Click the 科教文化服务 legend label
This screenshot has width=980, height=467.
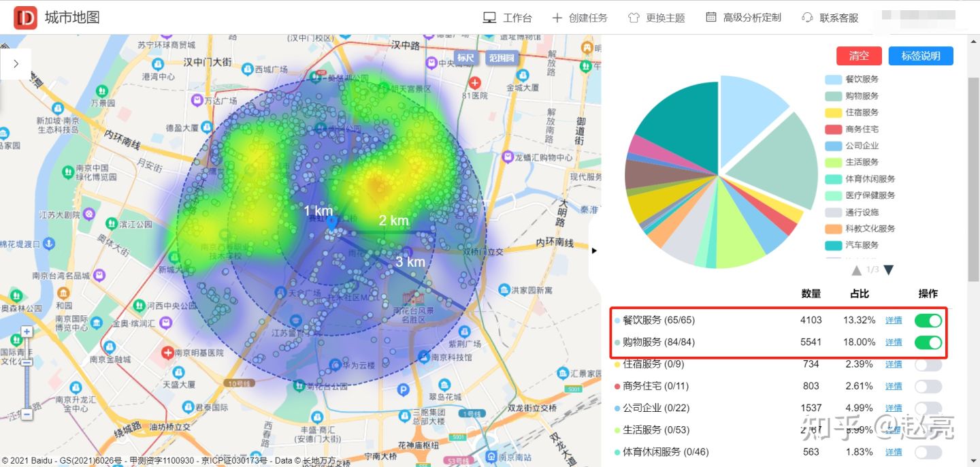(x=870, y=229)
